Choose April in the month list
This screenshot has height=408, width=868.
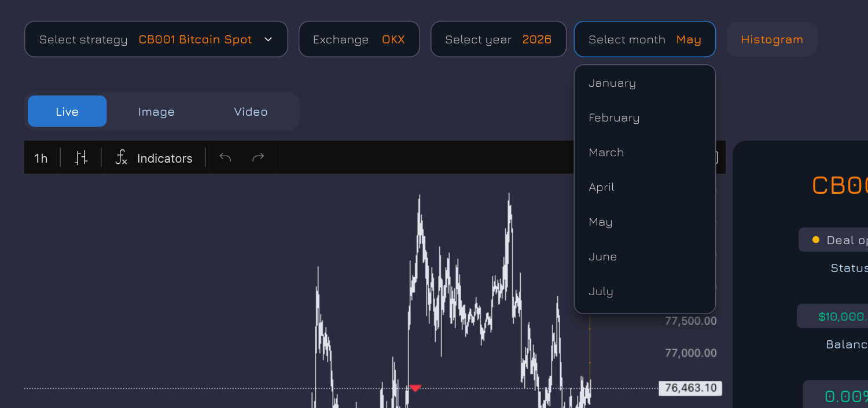pos(645,187)
